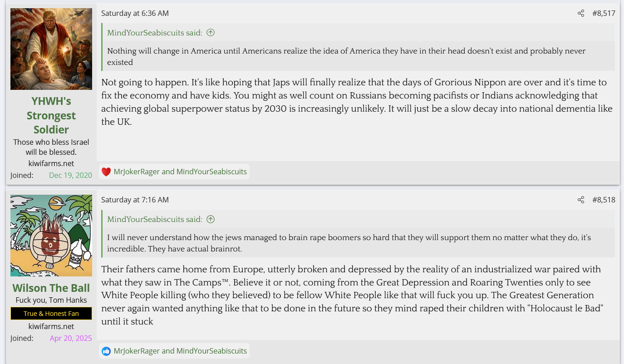Click share icon on post #8,518
This screenshot has width=624, height=364.
[581, 200]
